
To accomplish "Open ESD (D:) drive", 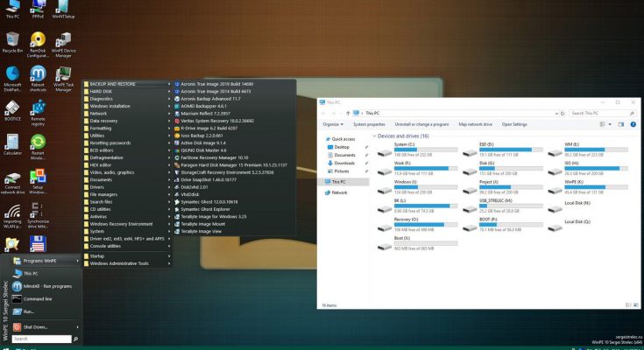I will point(502,150).
